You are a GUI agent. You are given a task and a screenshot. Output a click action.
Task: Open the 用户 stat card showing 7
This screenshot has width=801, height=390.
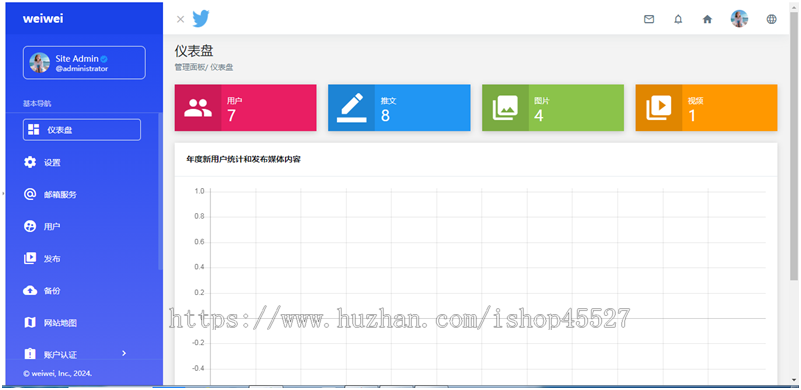click(246, 108)
